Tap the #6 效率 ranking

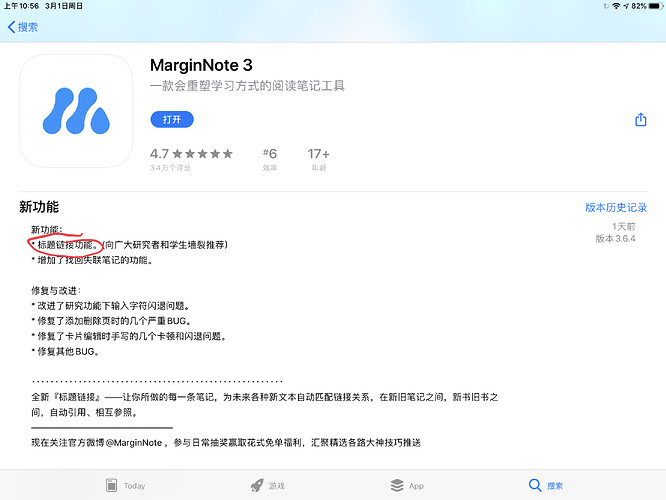tap(270, 159)
